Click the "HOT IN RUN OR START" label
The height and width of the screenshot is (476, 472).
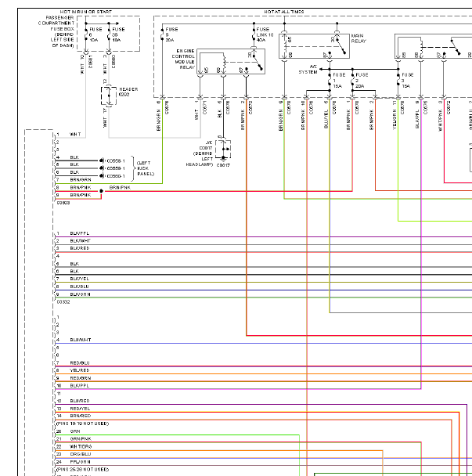pyautogui.click(x=86, y=12)
